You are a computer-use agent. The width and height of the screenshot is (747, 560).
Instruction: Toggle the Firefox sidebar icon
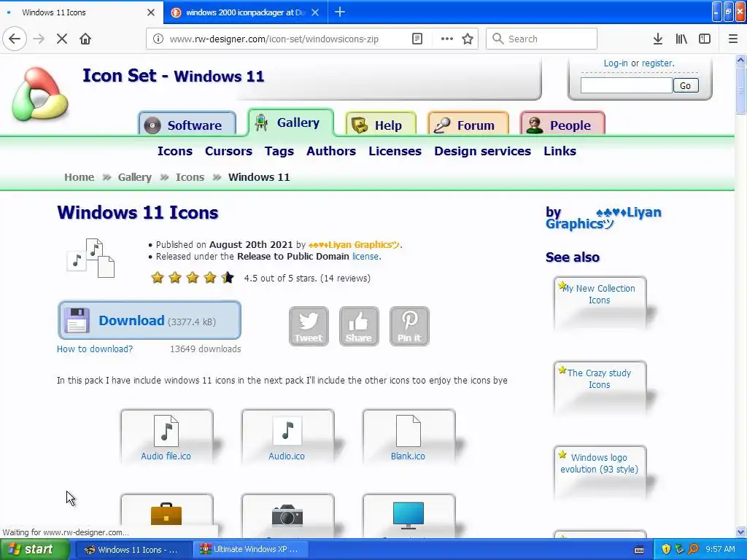[x=705, y=39]
